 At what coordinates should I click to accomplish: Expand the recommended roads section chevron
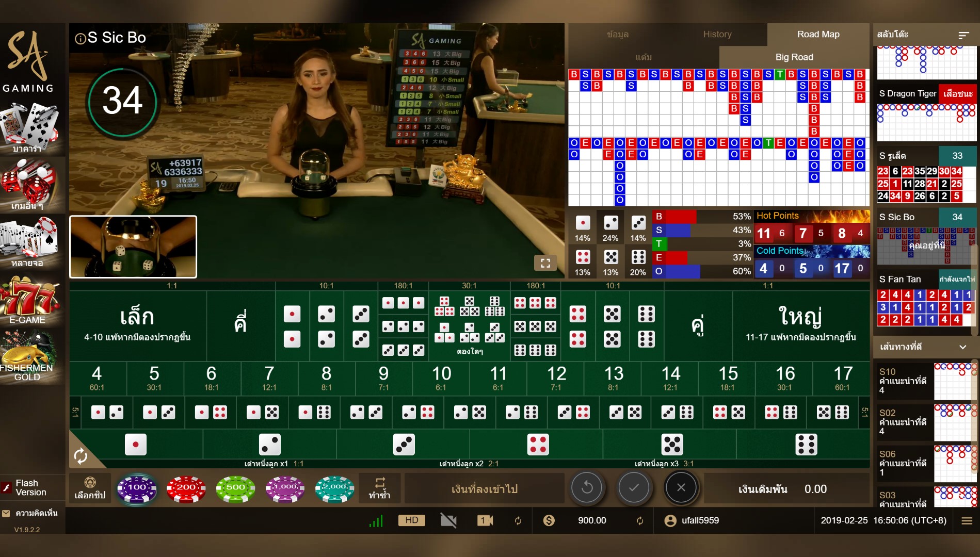[x=962, y=347]
